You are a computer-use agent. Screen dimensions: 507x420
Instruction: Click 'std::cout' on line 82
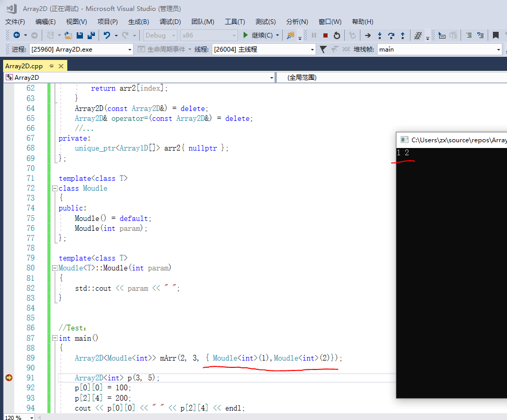coord(93,288)
